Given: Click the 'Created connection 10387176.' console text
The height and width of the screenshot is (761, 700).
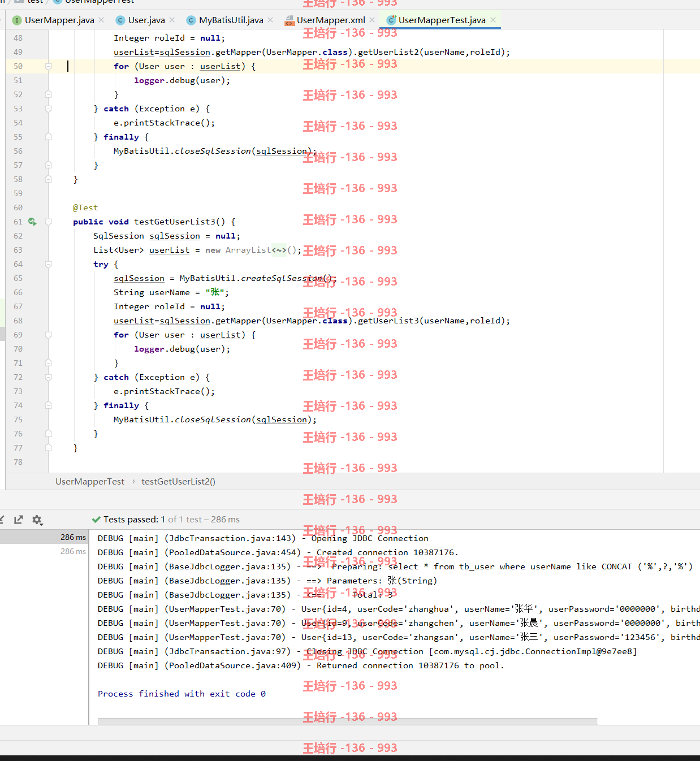Looking at the screenshot, I should click(387, 552).
